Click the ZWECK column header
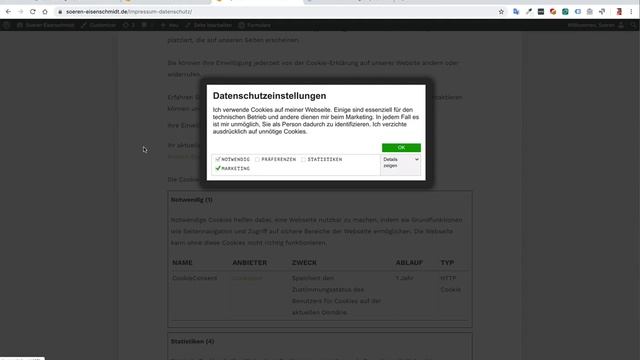640x360 pixels. click(304, 262)
